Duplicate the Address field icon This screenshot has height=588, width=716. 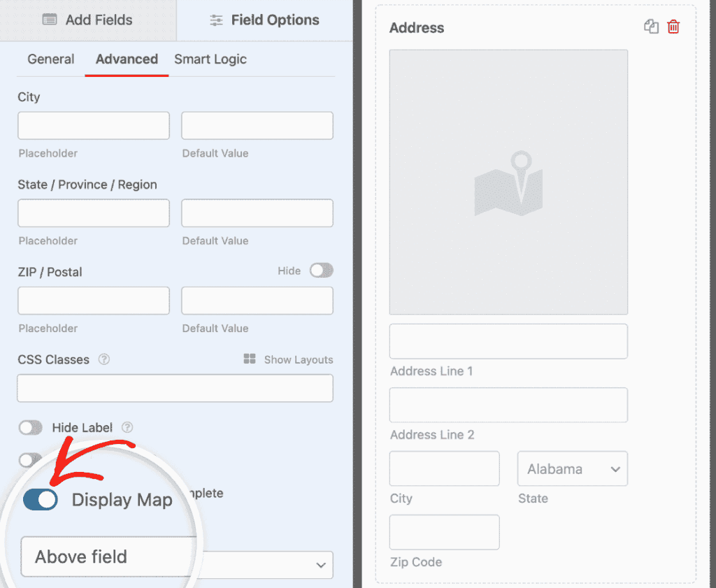click(651, 27)
